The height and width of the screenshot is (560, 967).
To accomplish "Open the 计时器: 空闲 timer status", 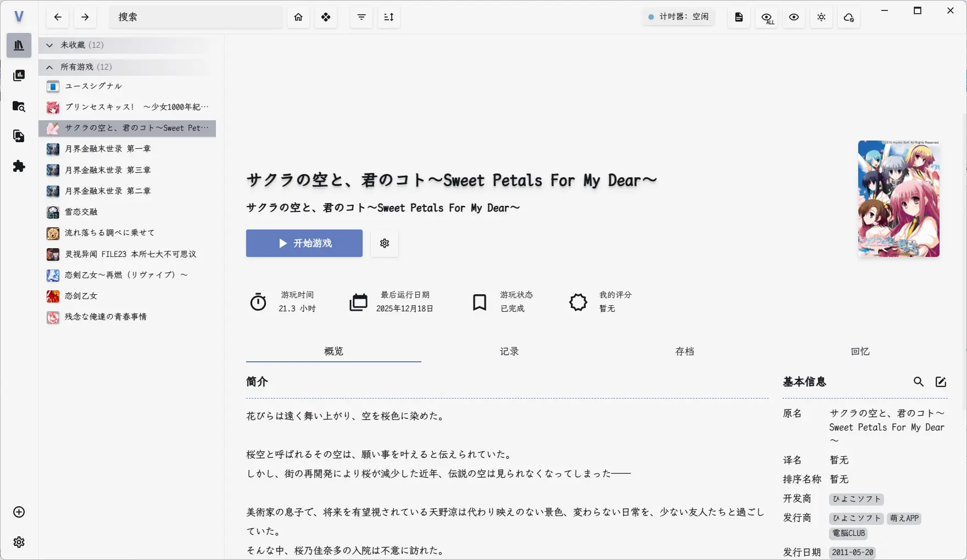I will point(679,17).
